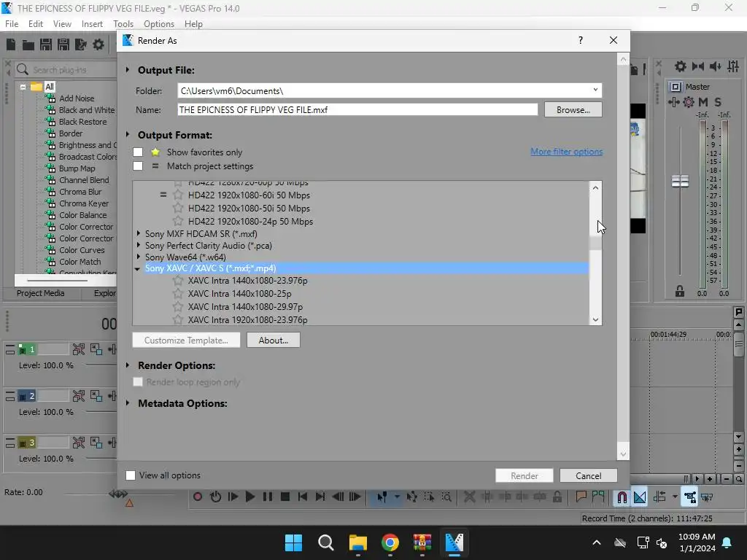747x560 pixels.
Task: Click Customize Template... button
Action: [186, 340]
